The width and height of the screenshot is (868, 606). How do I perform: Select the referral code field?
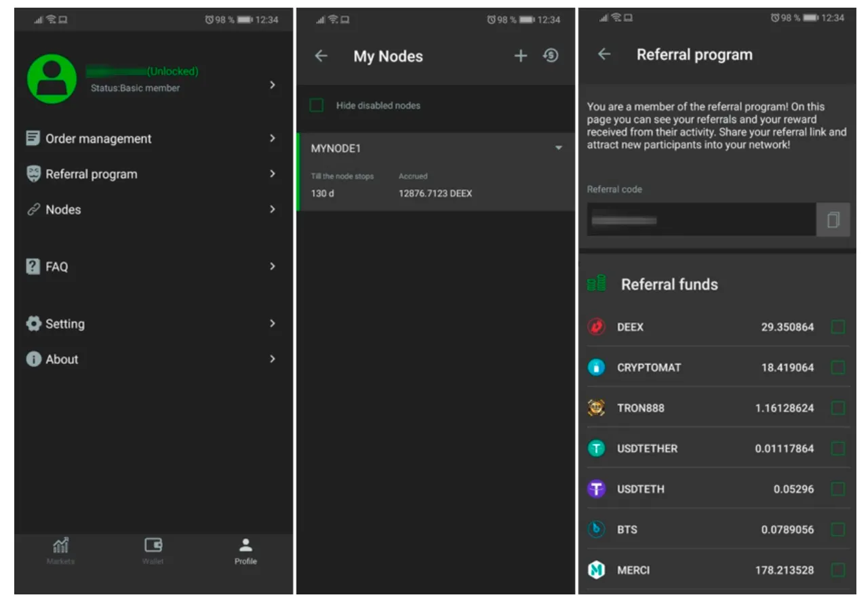point(701,220)
